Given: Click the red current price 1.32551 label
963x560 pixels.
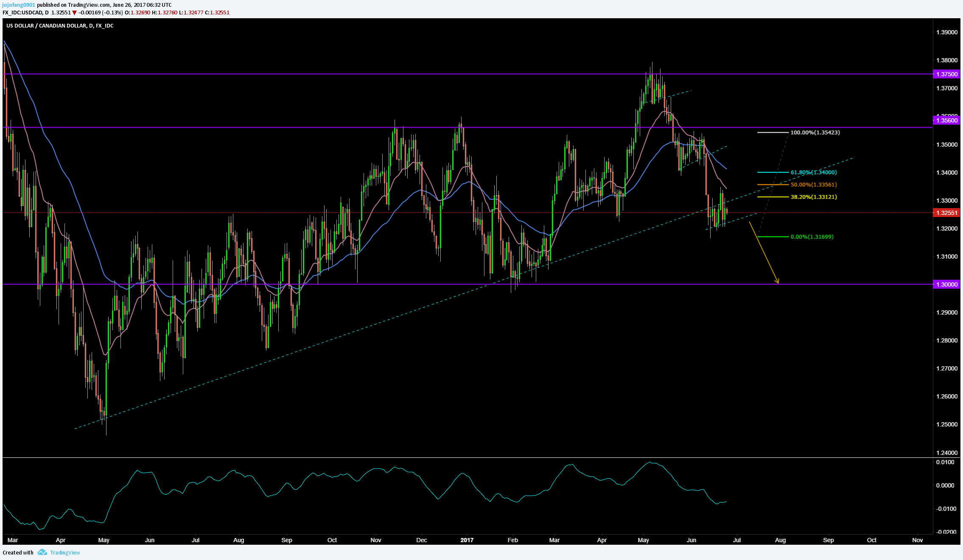Looking at the screenshot, I should click(x=946, y=213).
